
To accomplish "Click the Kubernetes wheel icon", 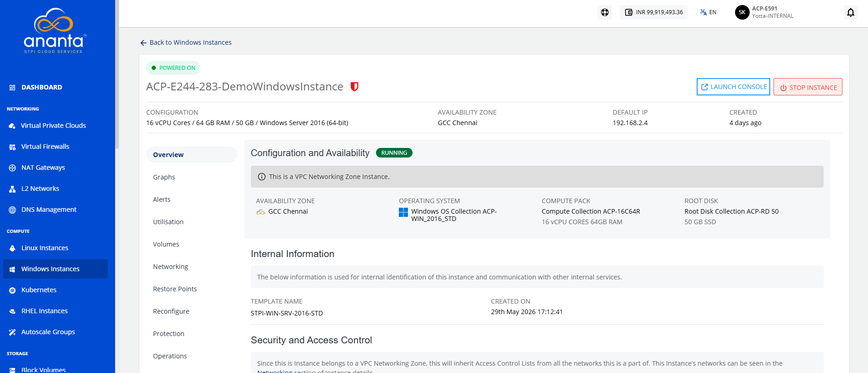I will pyautogui.click(x=12, y=290).
